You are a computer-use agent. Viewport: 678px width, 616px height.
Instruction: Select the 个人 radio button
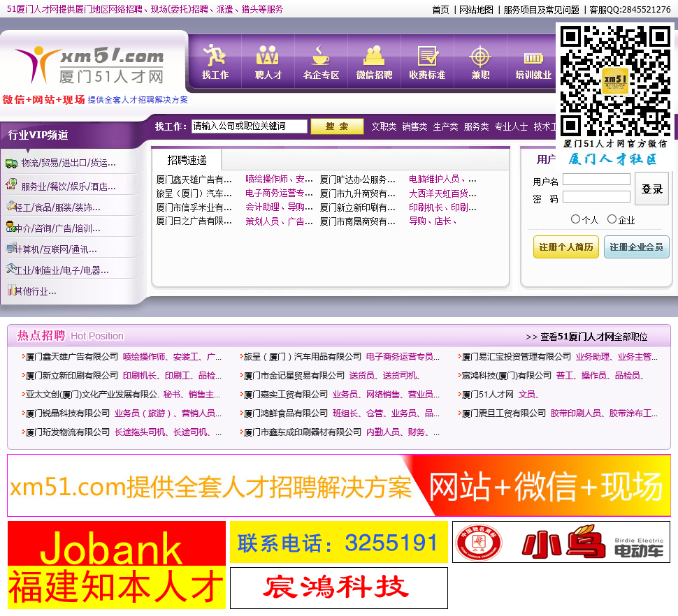[575, 219]
